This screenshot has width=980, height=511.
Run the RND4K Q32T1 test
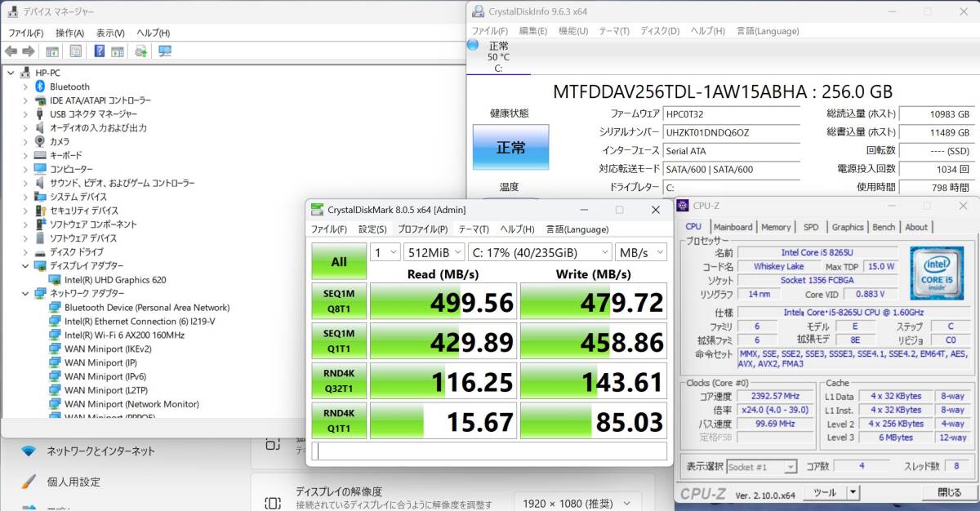339,382
